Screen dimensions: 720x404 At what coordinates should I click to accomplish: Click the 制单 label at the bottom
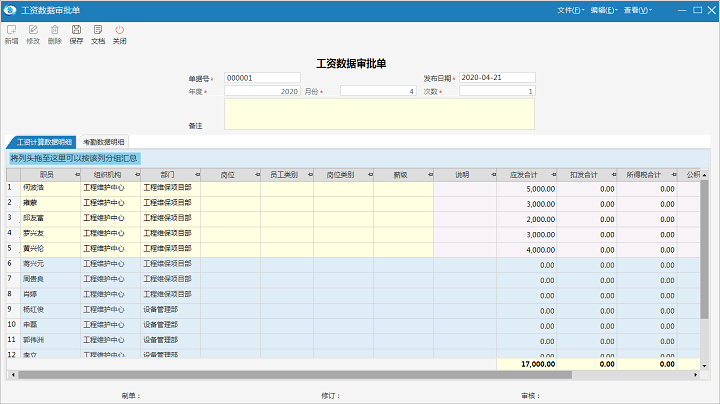(x=131, y=396)
